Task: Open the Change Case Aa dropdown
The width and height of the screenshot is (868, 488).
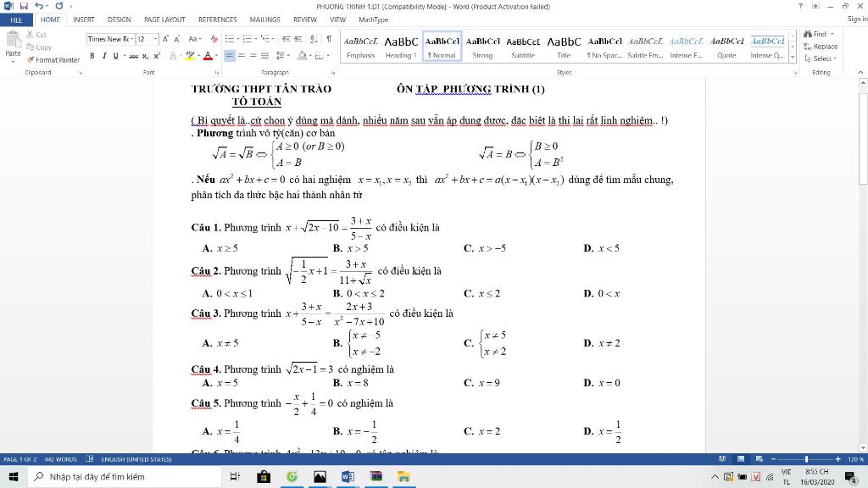Action: click(194, 39)
